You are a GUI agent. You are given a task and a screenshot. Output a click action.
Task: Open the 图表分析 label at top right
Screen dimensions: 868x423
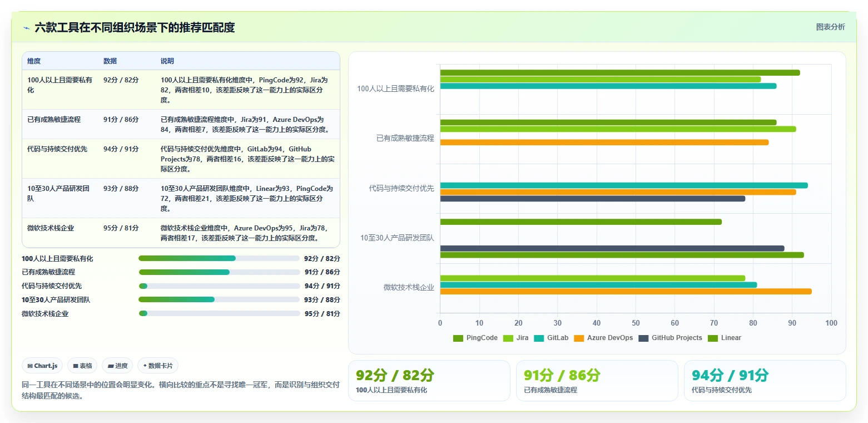830,27
